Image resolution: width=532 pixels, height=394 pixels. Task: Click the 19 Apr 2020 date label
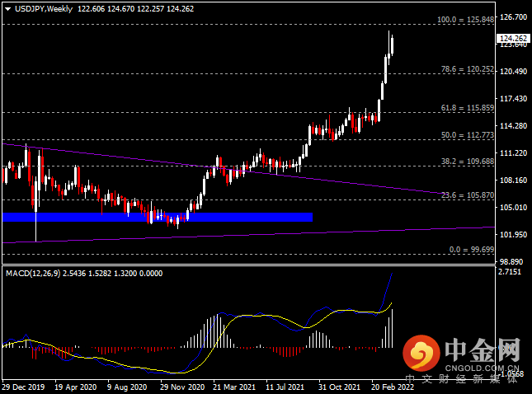pyautogui.click(x=76, y=387)
